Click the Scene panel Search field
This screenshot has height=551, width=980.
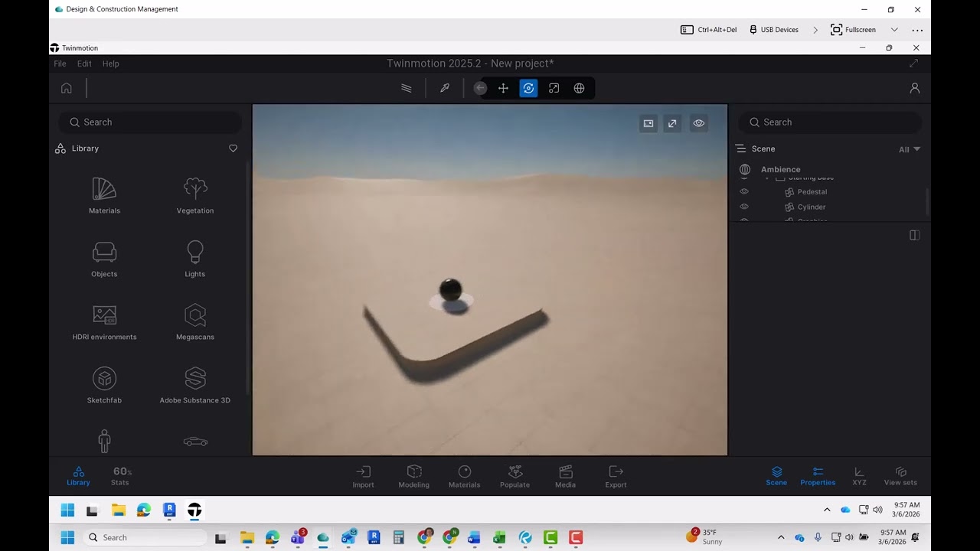tap(830, 122)
